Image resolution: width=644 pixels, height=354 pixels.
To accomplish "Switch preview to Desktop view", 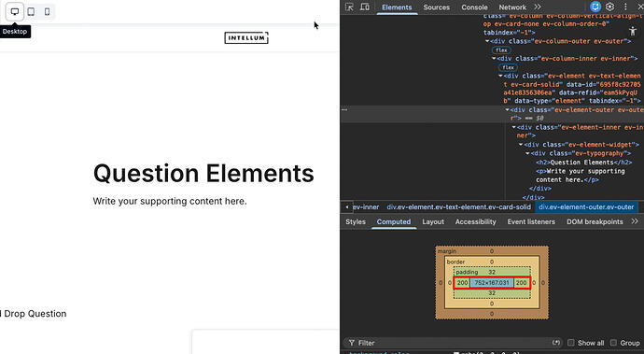I will click(x=15, y=11).
